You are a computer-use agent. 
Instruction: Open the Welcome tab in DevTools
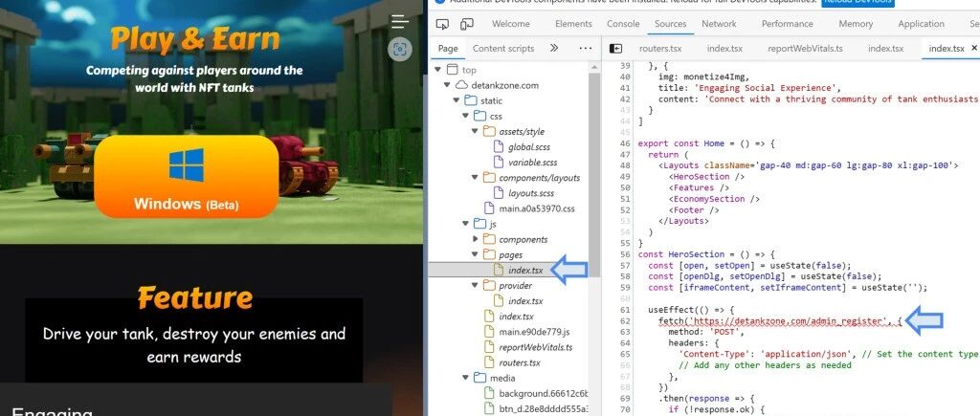[511, 24]
